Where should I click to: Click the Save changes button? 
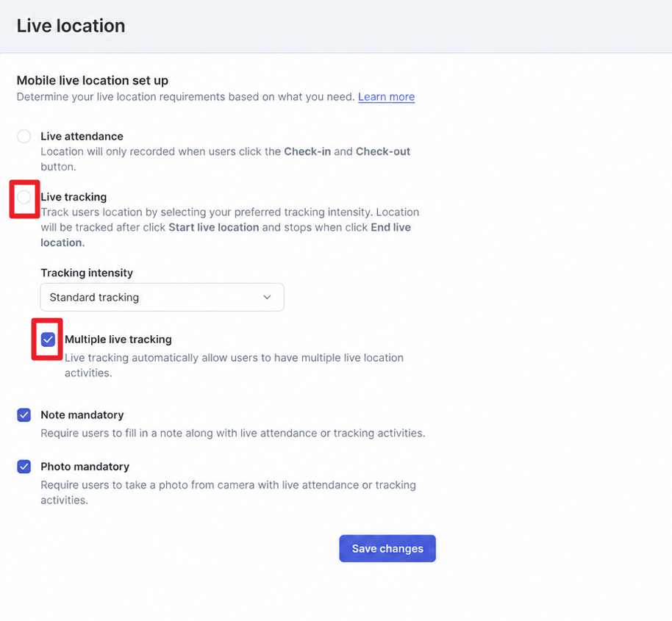(x=387, y=549)
